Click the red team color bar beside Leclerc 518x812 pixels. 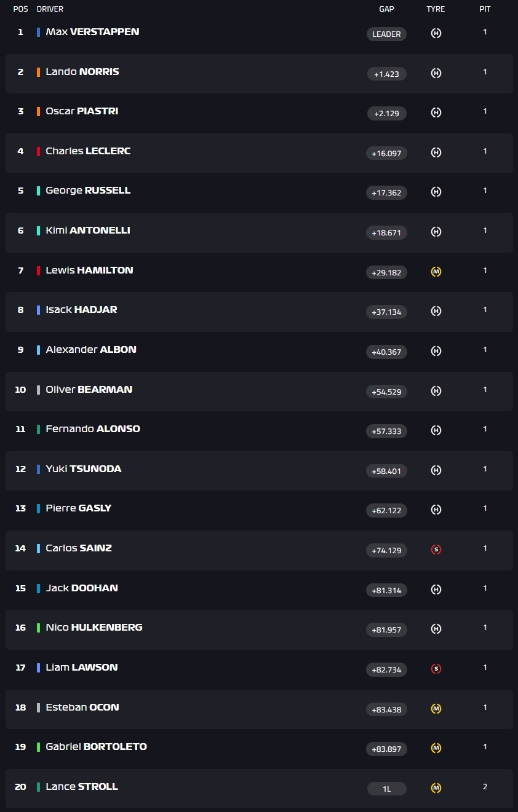[39, 151]
